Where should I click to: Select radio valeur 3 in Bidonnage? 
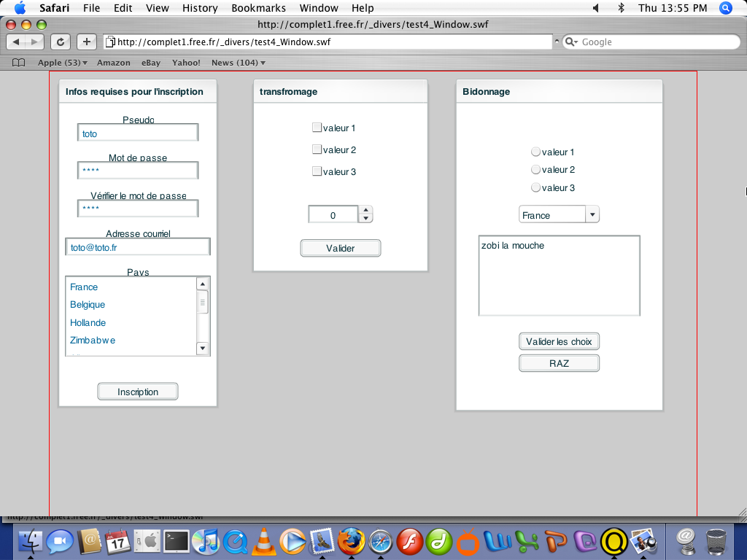click(535, 187)
